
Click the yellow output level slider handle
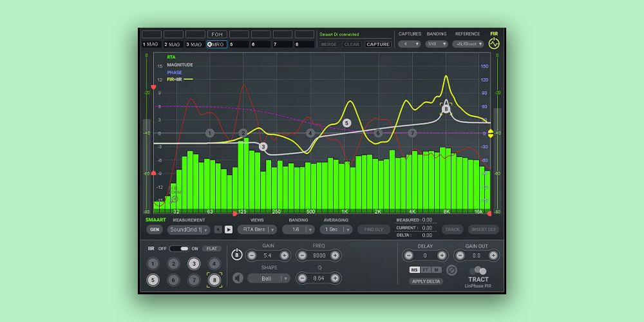click(490, 133)
